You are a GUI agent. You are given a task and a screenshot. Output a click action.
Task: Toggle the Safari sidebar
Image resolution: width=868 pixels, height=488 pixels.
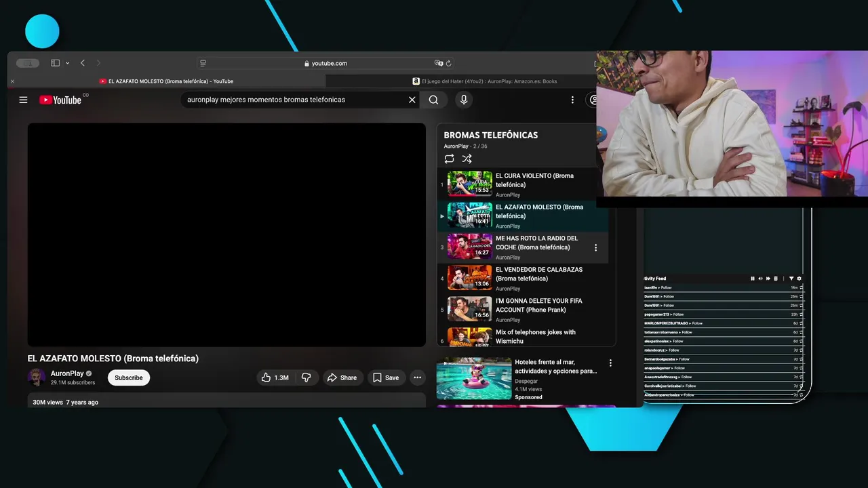tap(55, 63)
